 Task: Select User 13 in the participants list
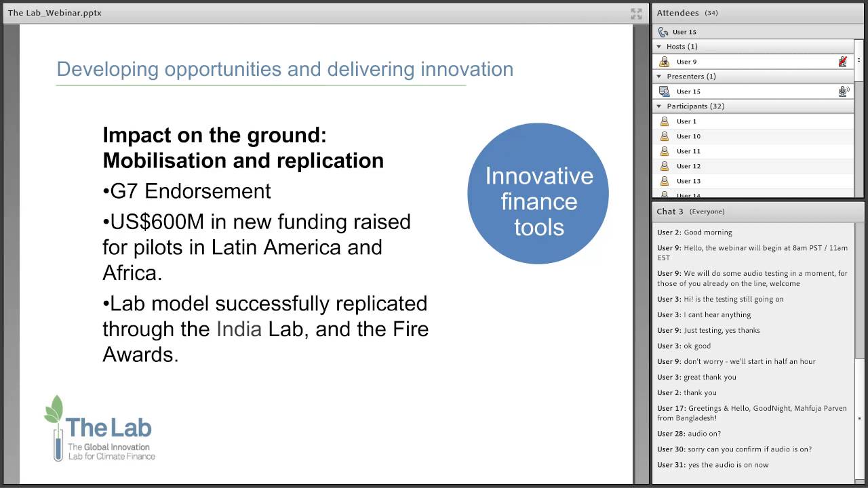(753, 181)
